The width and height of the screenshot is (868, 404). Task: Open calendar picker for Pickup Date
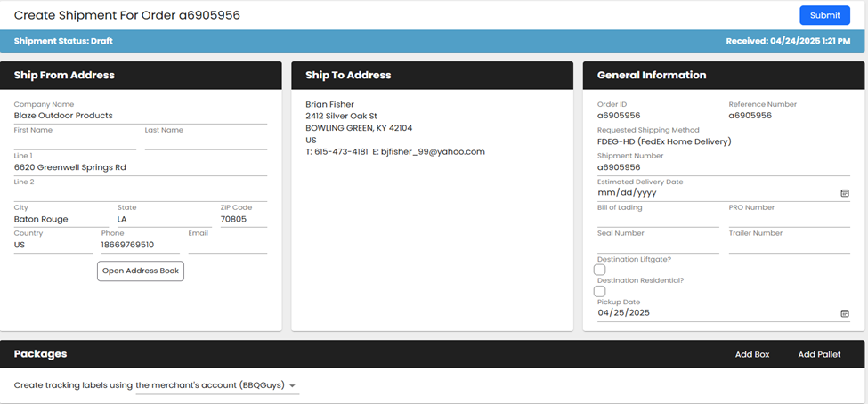point(844,313)
